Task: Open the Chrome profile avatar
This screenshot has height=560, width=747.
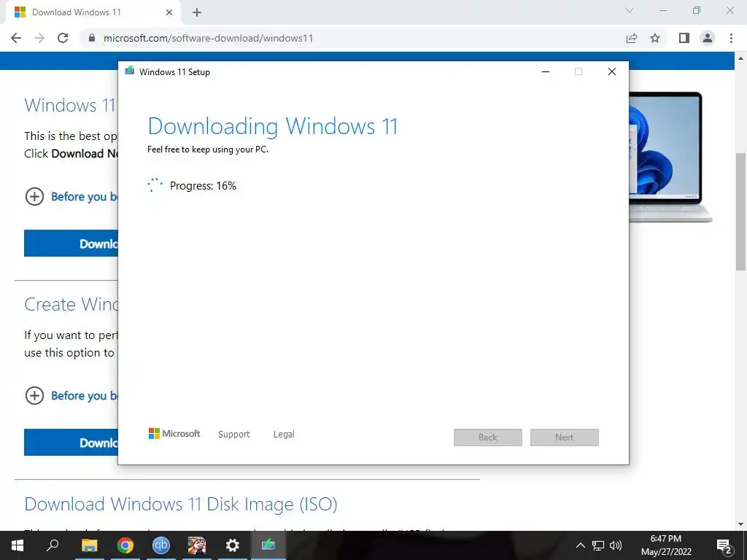Action: [708, 38]
